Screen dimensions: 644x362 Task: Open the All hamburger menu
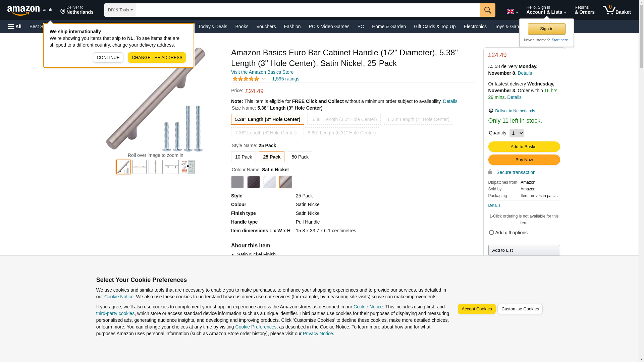click(x=15, y=26)
